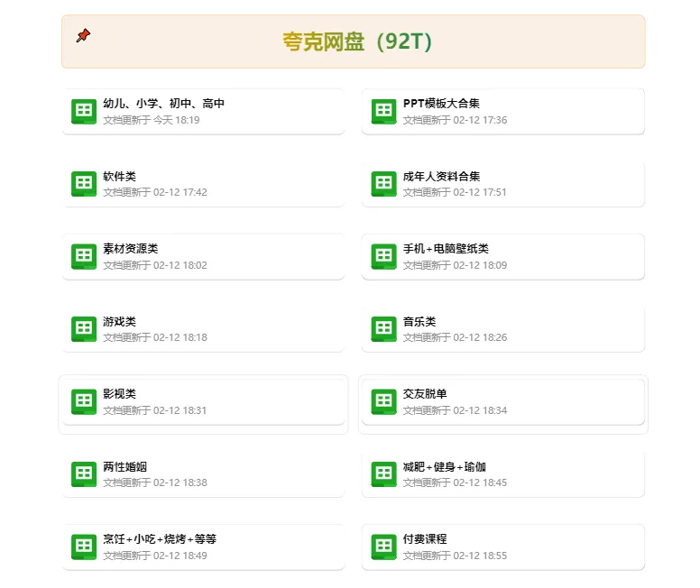This screenshot has width=700, height=588.
Task: Click the 幼儿、小学、初中、高中 title
Action: [x=163, y=104]
